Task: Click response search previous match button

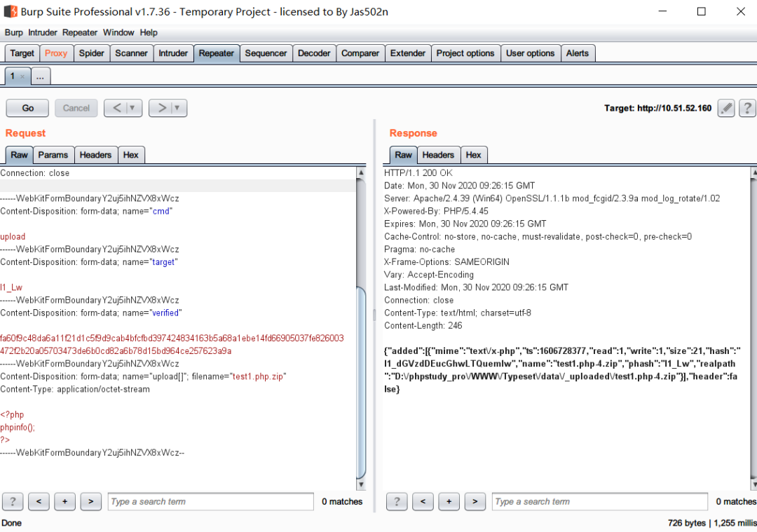Action: tap(423, 502)
